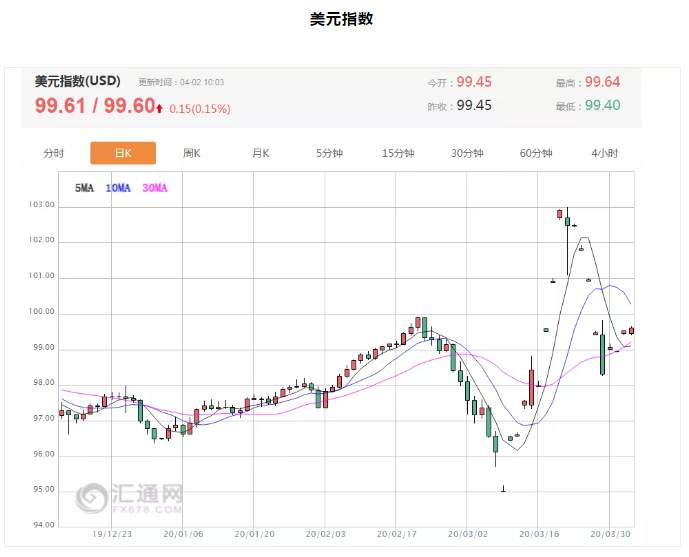Click the 20/01/06 date axis label
Viewport: 689px width, 557px height.
coord(183,534)
